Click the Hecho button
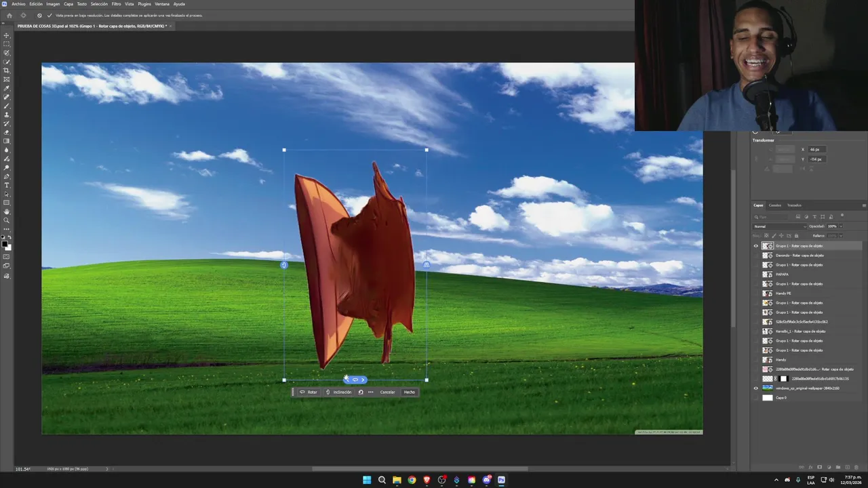Image resolution: width=868 pixels, height=488 pixels. coord(409,392)
